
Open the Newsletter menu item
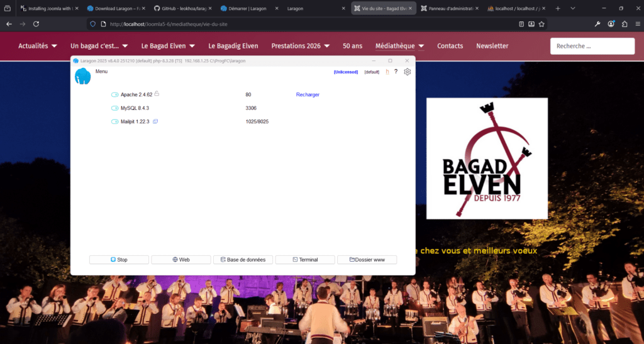[x=492, y=46]
